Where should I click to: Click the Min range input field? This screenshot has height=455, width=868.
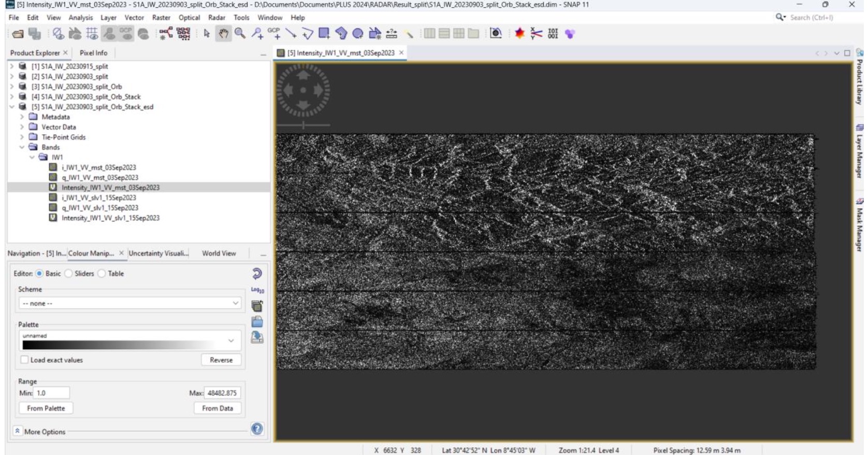(51, 393)
